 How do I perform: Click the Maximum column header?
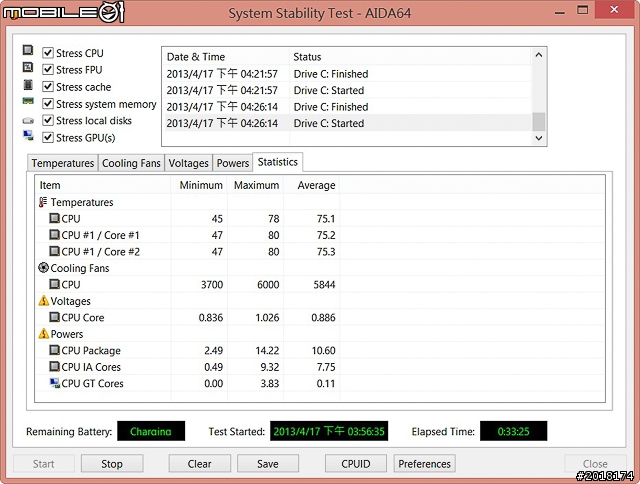(256, 185)
